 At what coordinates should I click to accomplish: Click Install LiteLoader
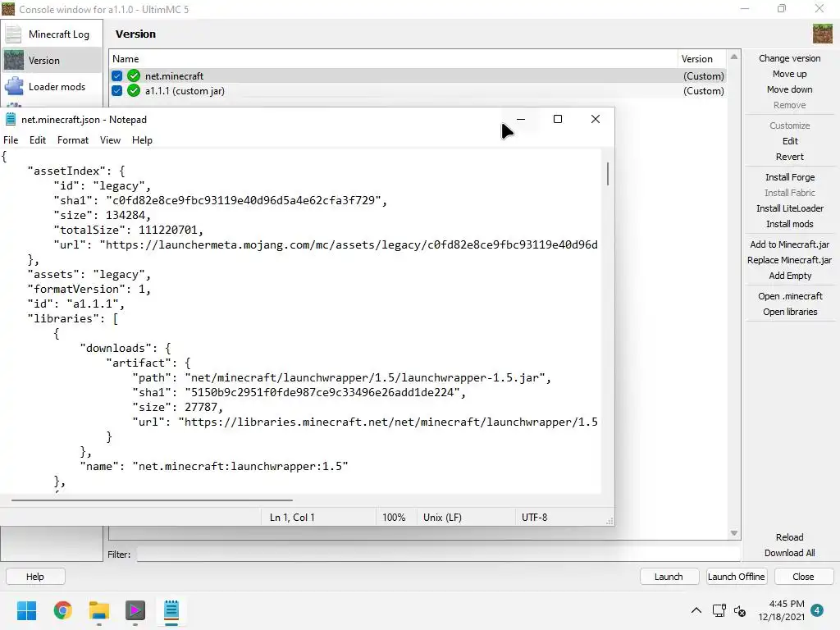[790, 208]
